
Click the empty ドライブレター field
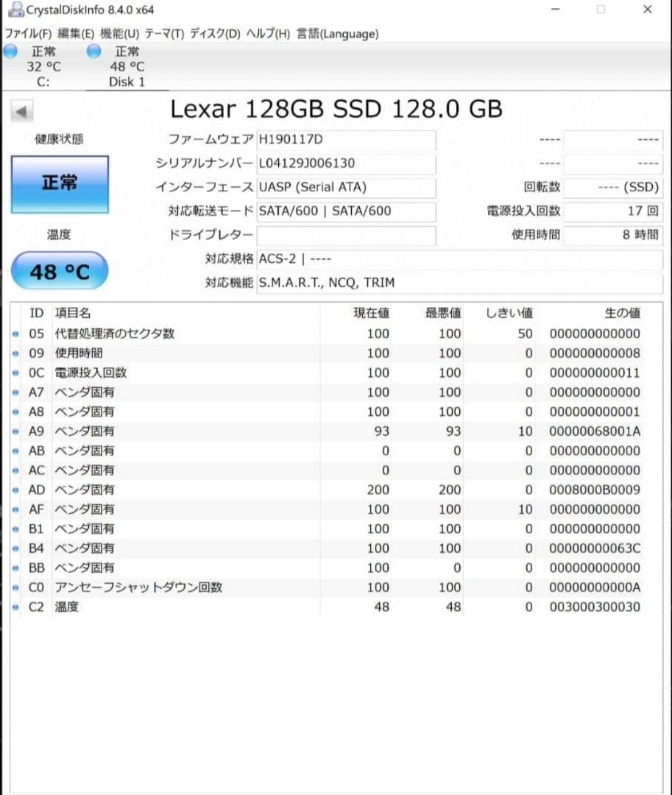346,235
